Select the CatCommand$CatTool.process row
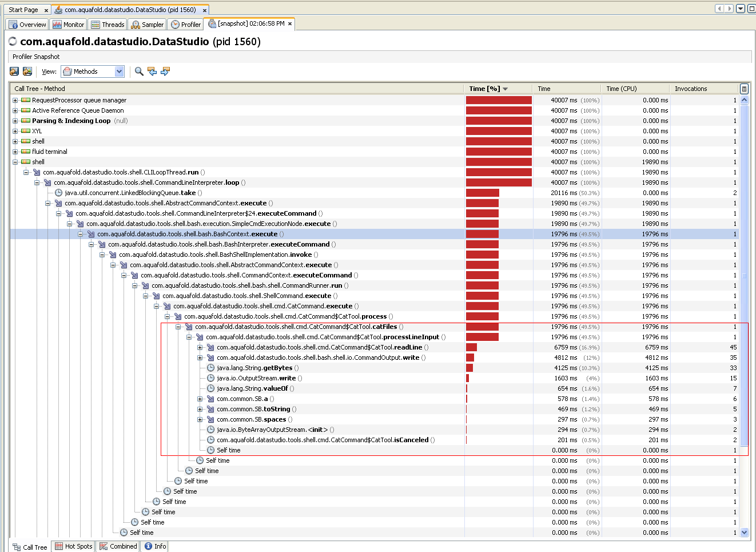This screenshot has height=552, width=756. pos(374,316)
